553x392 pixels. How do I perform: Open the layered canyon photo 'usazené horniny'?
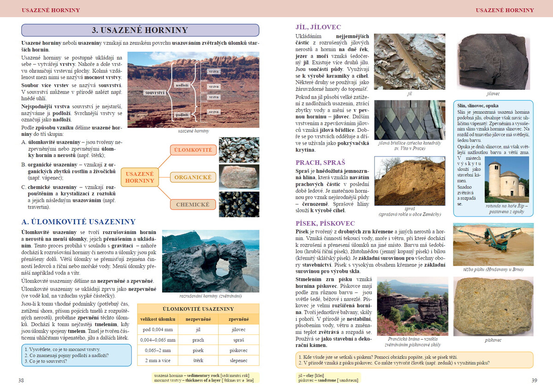[x=193, y=89]
